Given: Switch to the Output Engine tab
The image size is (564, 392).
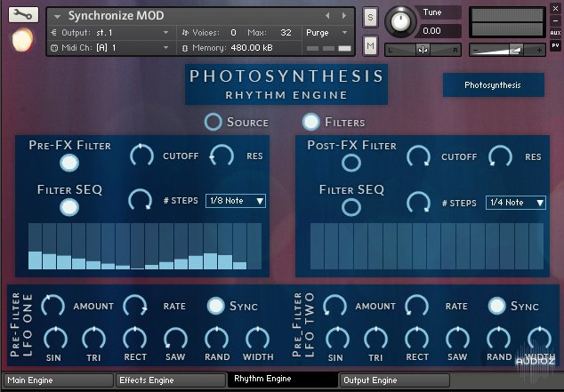Looking at the screenshot, I should click(x=395, y=380).
